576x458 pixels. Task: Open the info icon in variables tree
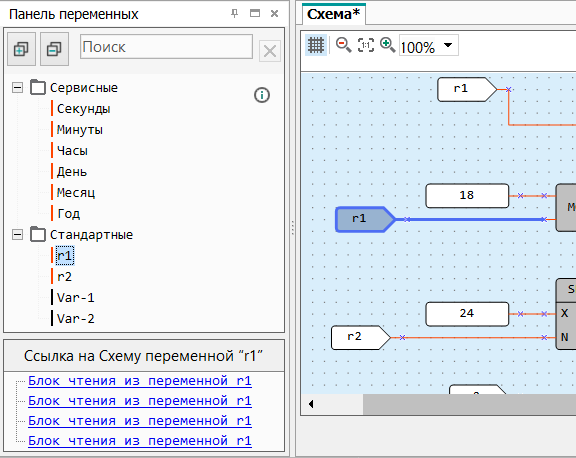(x=262, y=95)
